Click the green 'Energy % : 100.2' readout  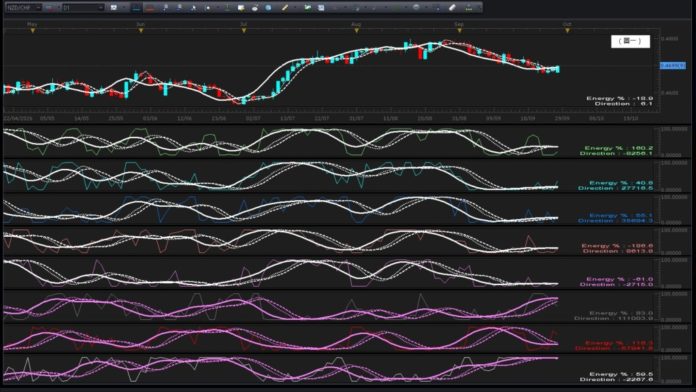click(619, 148)
